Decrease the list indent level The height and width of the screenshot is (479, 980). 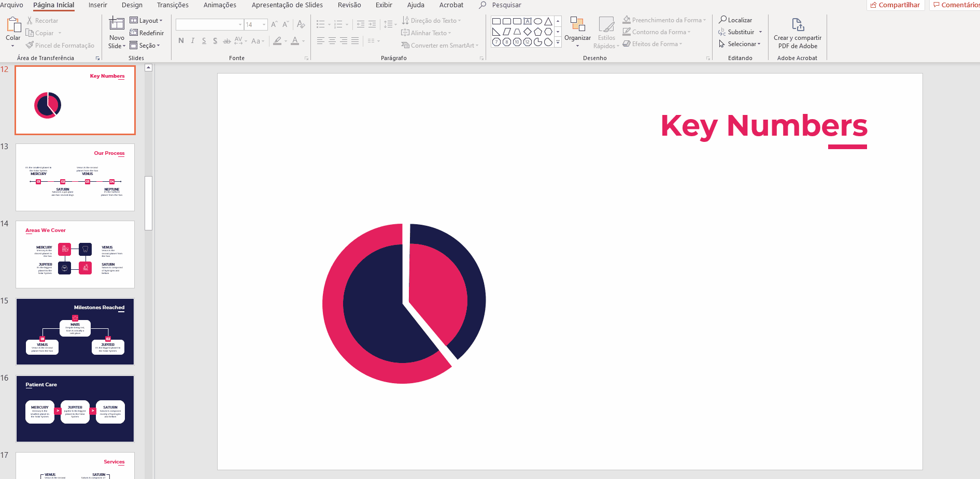pos(361,24)
